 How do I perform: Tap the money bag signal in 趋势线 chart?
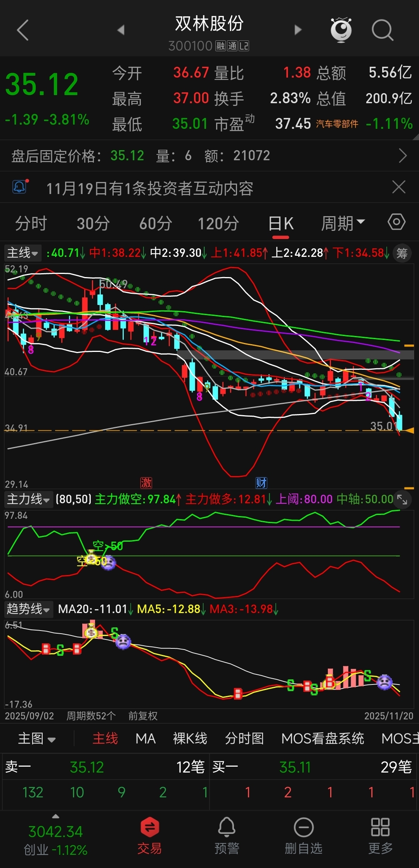pyautogui.click(x=91, y=631)
